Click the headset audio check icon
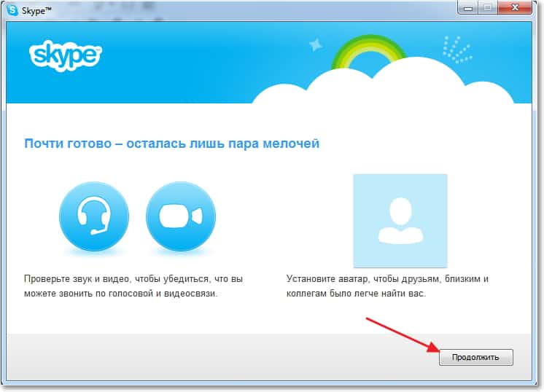The height and width of the screenshot is (392, 544). tap(94, 216)
